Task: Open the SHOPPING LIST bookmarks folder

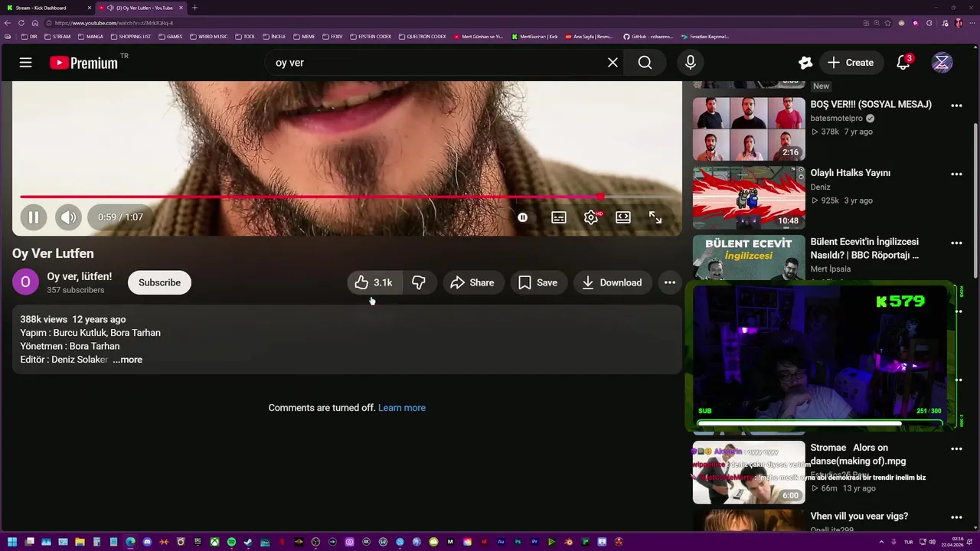Action: pyautogui.click(x=131, y=37)
